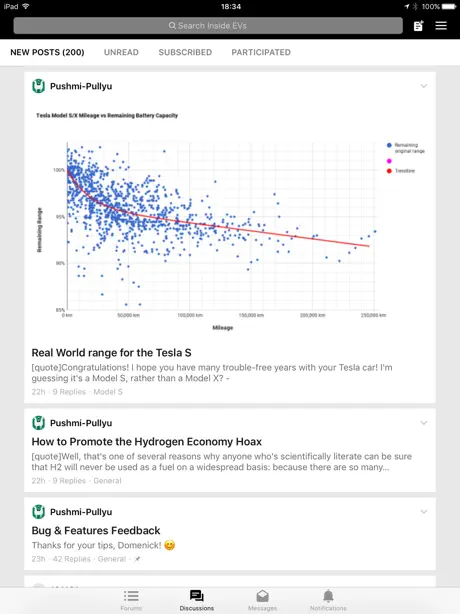Viewport: 460px width, 614px height.
Task: Open the Notifications bell icon
Action: 328,596
